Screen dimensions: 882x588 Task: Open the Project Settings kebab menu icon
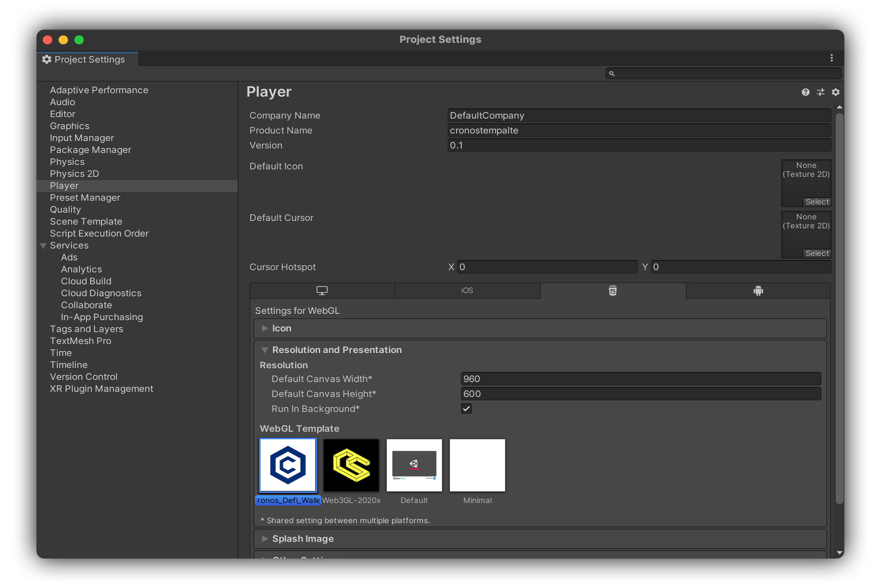(831, 58)
